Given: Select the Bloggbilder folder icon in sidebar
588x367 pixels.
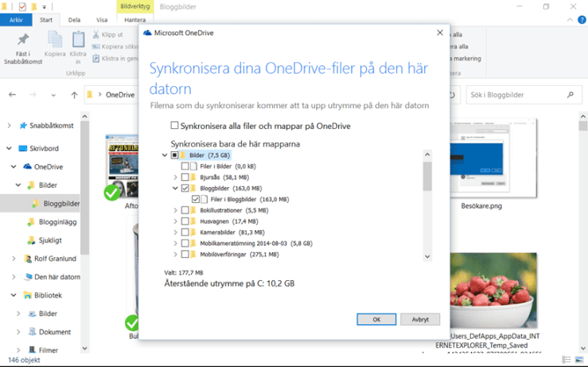Looking at the screenshot, I should (36, 204).
